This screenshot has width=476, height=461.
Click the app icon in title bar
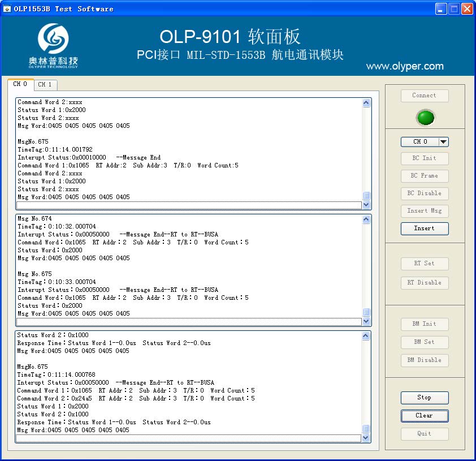tap(7, 9)
